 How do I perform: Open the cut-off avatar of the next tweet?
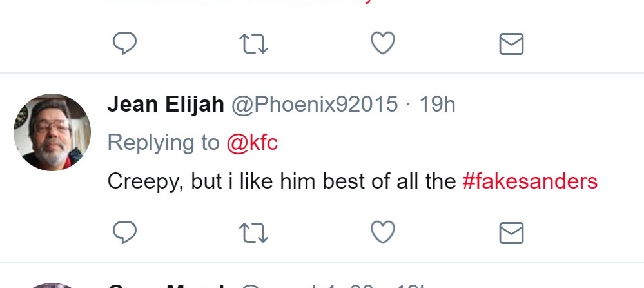click(52, 285)
